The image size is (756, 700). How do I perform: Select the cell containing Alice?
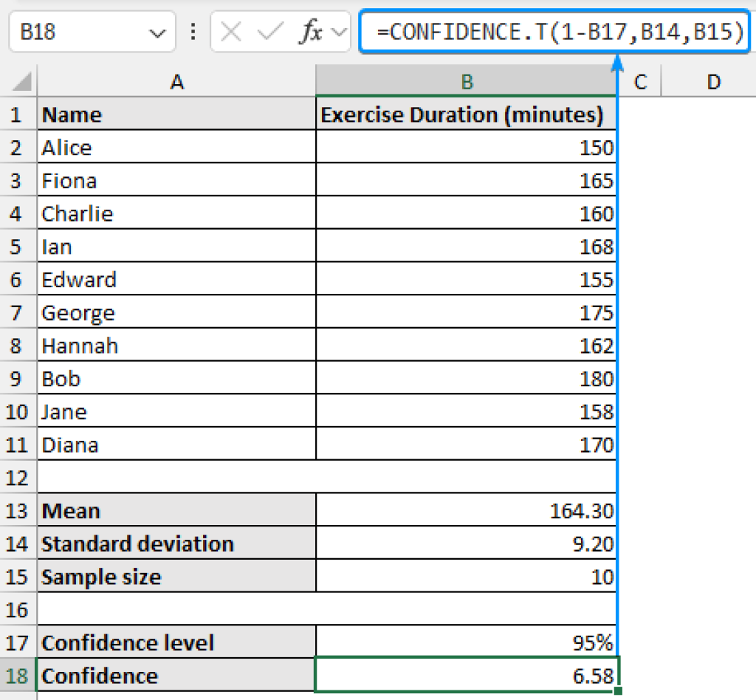coord(177,147)
